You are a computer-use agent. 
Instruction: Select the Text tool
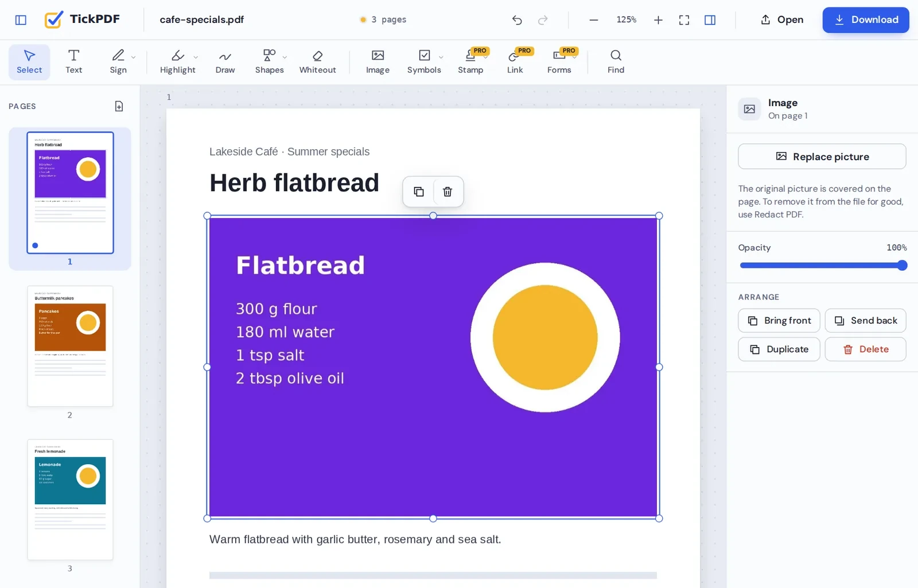(73, 62)
